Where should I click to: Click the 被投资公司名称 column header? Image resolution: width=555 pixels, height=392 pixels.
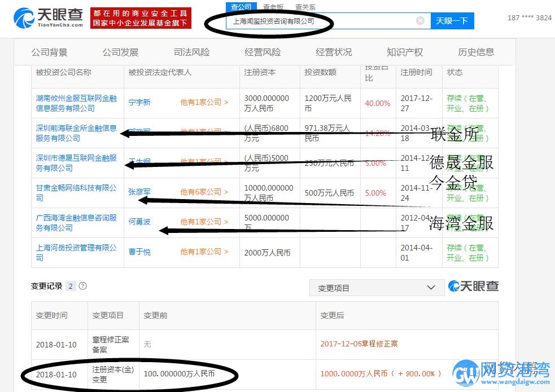[64, 72]
